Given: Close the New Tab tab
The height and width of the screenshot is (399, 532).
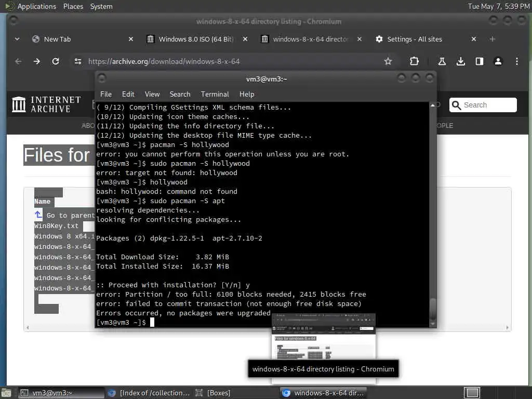Looking at the screenshot, I should 130,39.
